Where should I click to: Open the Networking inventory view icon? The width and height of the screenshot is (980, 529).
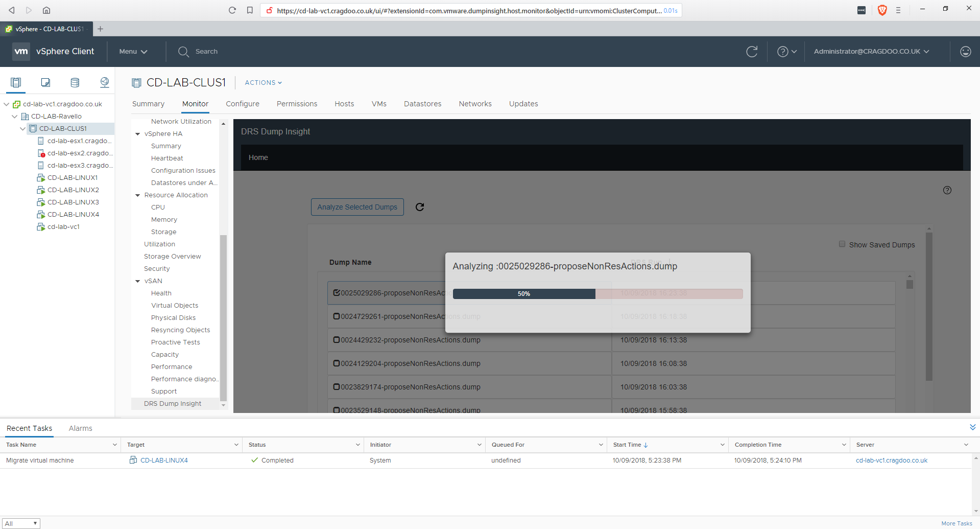[105, 82]
